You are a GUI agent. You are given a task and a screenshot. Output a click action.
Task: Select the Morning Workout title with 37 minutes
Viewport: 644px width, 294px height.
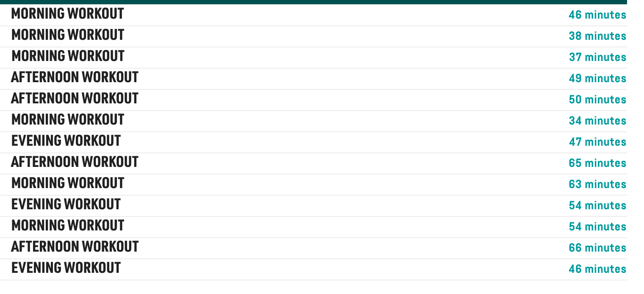(68, 56)
